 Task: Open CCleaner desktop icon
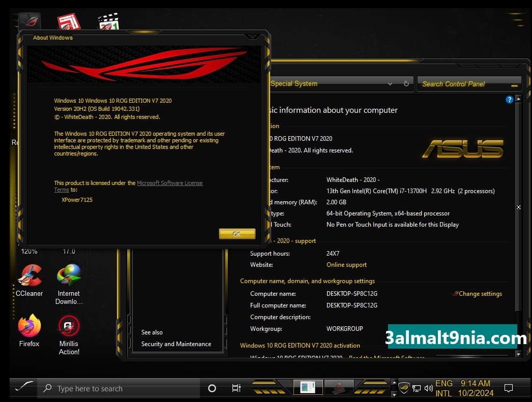29,281
